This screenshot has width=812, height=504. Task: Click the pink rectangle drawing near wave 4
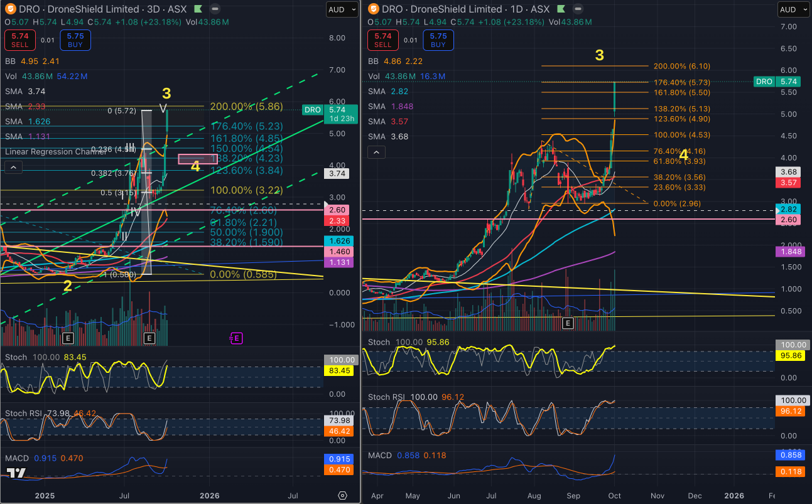coord(198,159)
